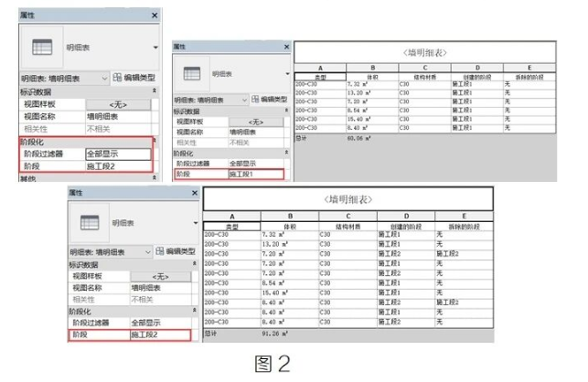The width and height of the screenshot is (588, 382).
Task: Click the 8.54 m³ cell in the 60.06 schedule
Action: [x=372, y=111]
